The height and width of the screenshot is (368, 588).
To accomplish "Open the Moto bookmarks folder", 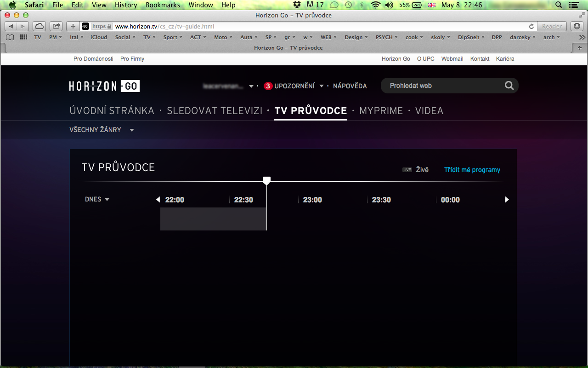I will tap(223, 37).
